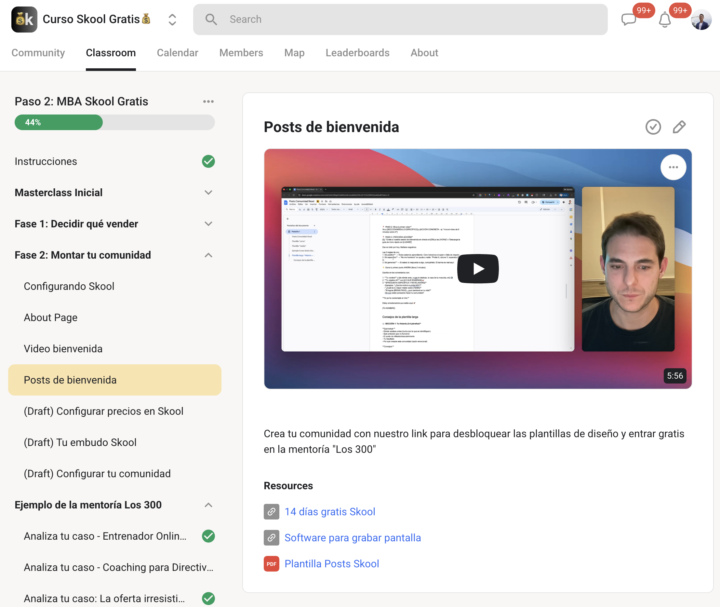Open course options three-dot menu
This screenshot has height=607, width=720.
click(208, 101)
